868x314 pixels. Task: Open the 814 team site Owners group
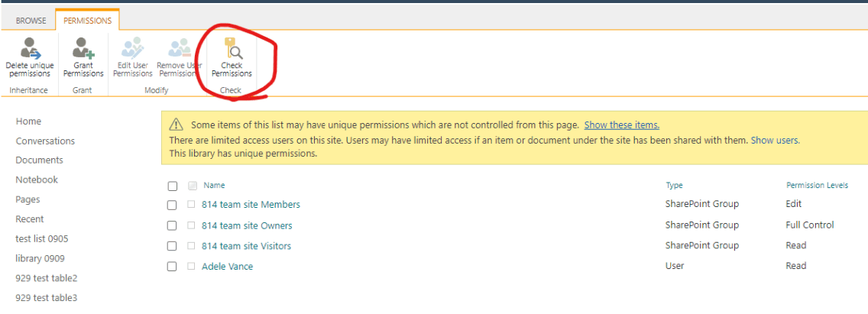pyautogui.click(x=247, y=226)
